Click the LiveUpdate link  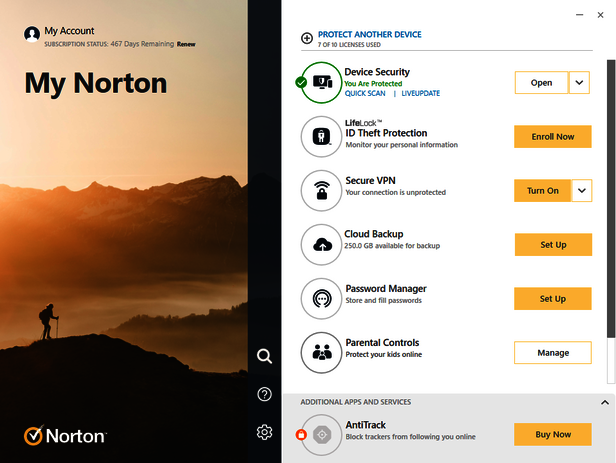point(420,94)
